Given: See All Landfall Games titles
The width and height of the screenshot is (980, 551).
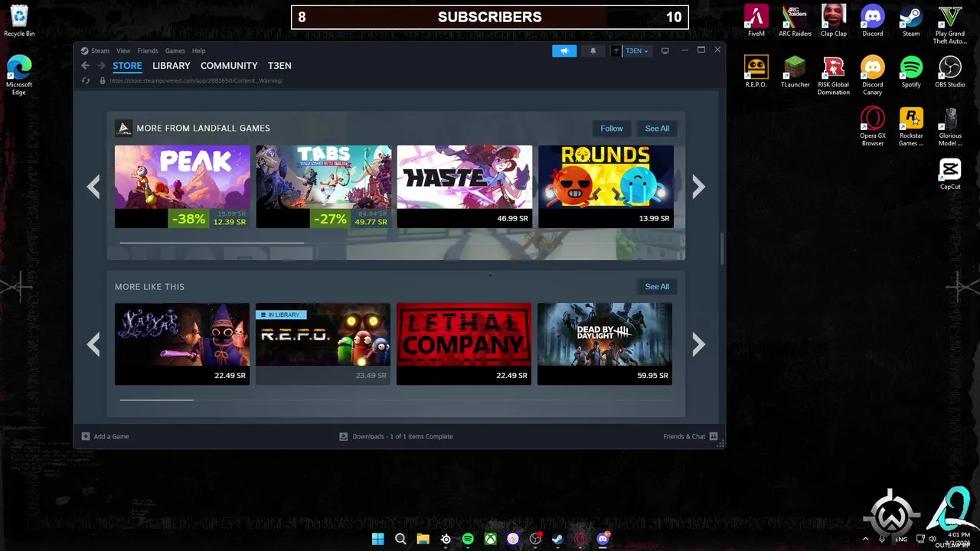Looking at the screenshot, I should tap(657, 129).
